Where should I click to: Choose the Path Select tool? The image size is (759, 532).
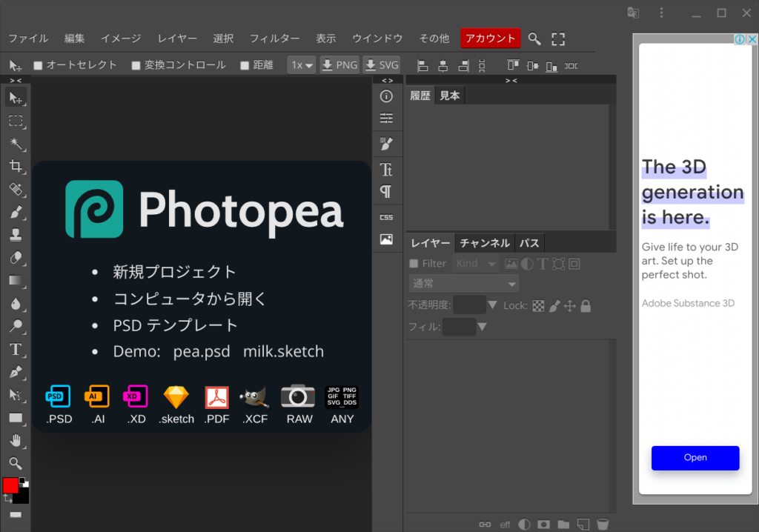[x=16, y=395]
